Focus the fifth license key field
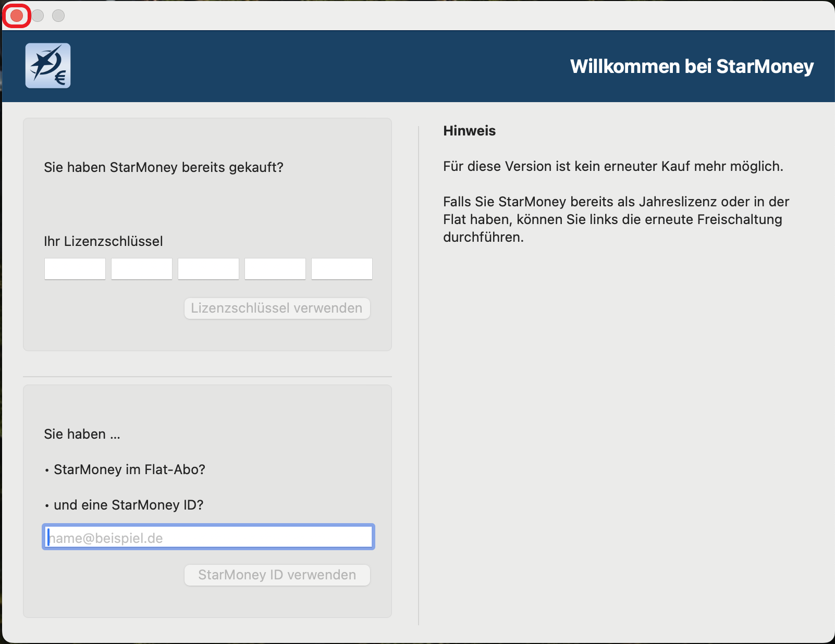835x644 pixels. tap(342, 269)
